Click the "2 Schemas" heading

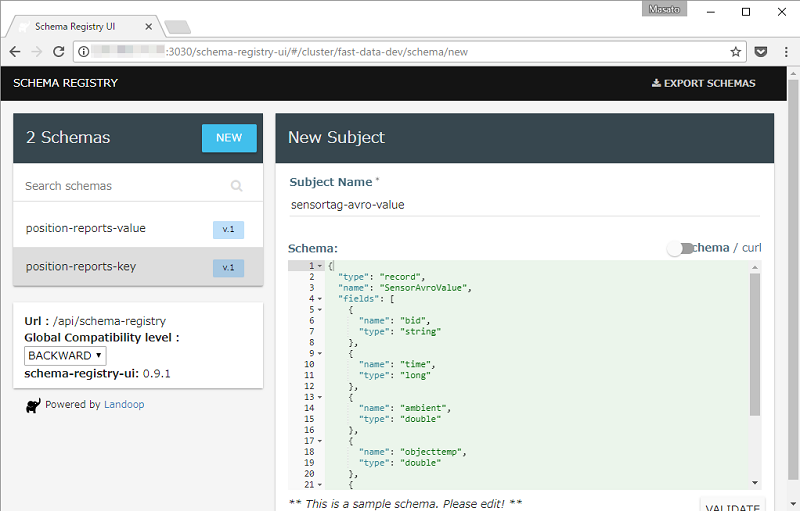pos(68,137)
